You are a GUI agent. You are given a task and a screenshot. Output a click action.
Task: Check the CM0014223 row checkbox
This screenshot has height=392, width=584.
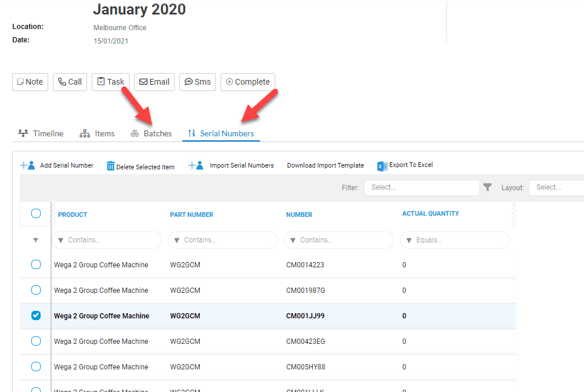[x=36, y=264]
